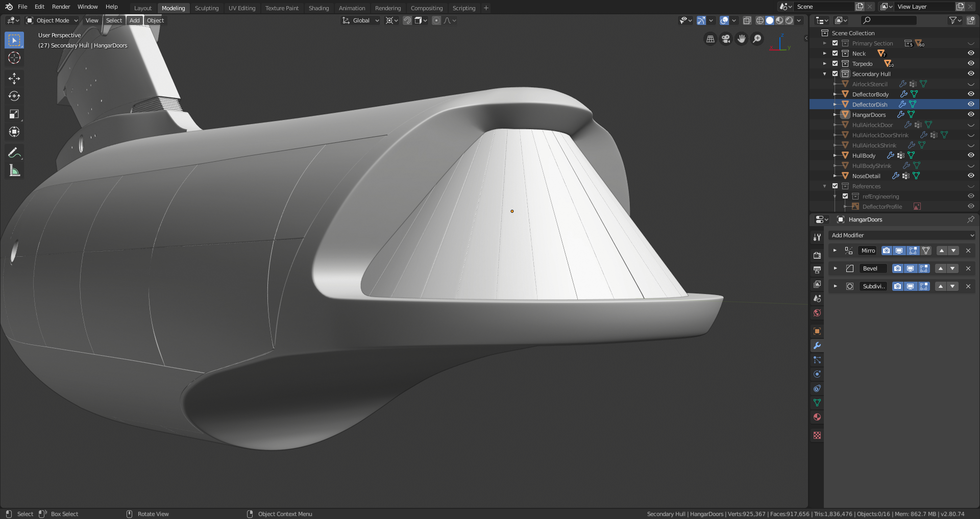Open the Render menu

tap(61, 7)
